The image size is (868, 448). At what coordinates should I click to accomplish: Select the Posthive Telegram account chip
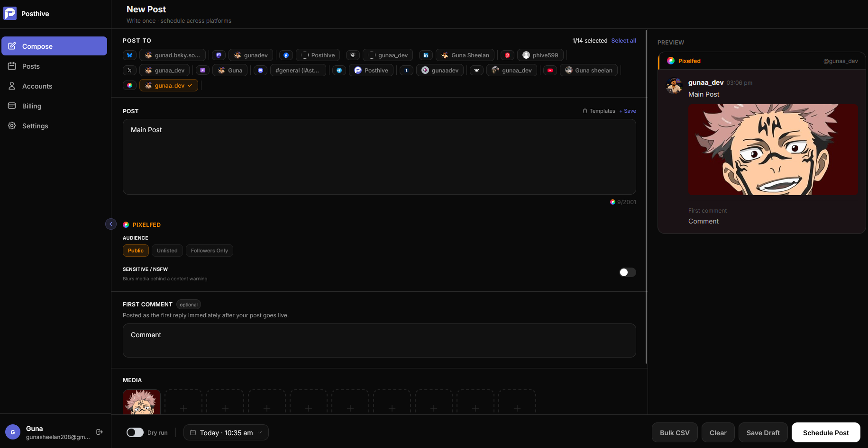point(371,71)
